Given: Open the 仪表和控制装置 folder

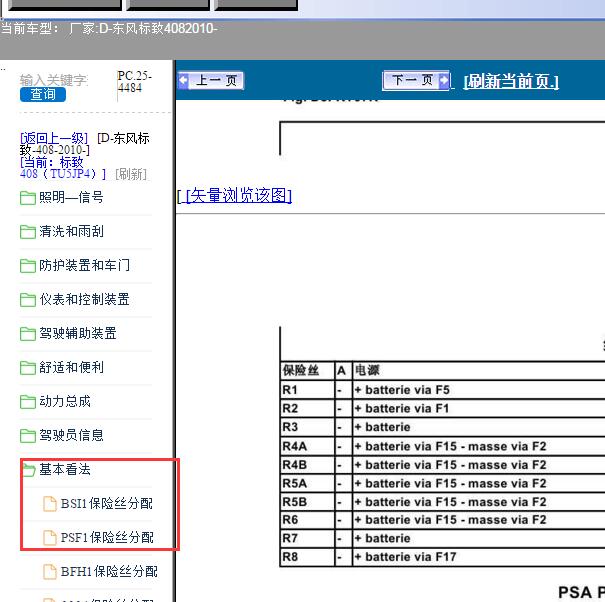Looking at the screenshot, I should (x=84, y=299).
